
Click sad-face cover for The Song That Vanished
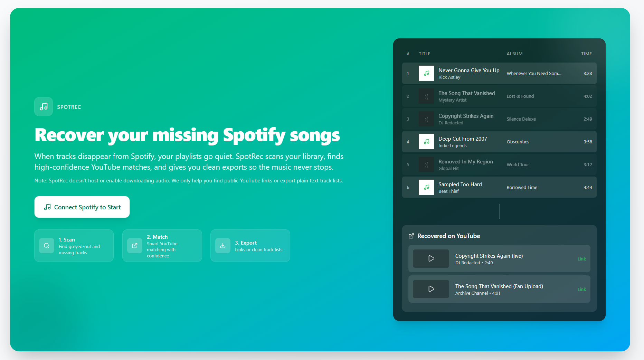click(426, 96)
